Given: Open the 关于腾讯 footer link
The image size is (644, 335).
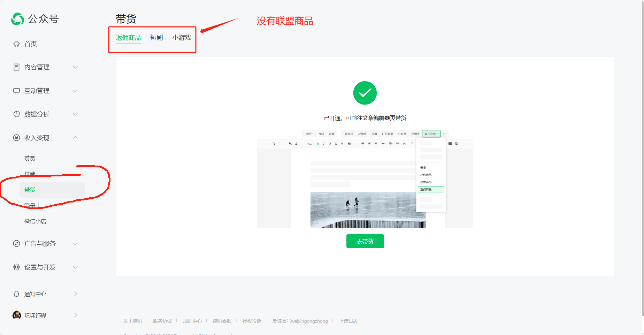Looking at the screenshot, I should (133, 321).
